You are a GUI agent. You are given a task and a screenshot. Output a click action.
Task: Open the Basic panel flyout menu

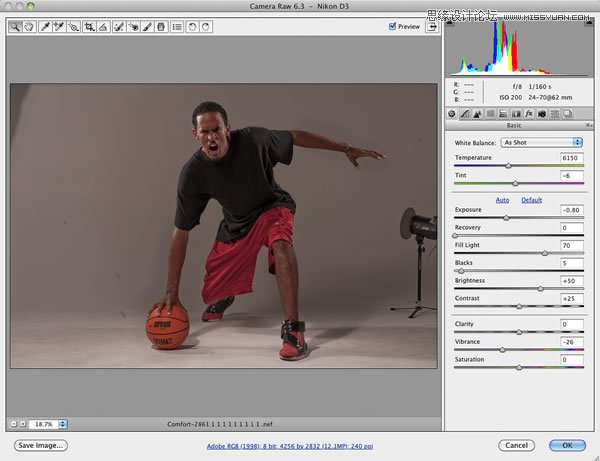click(589, 125)
